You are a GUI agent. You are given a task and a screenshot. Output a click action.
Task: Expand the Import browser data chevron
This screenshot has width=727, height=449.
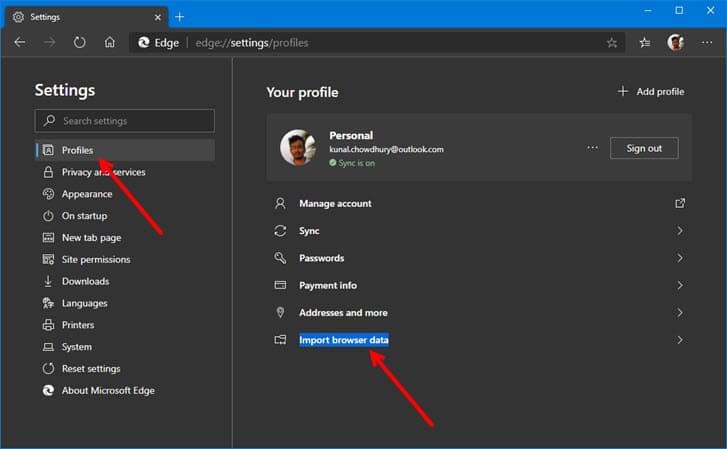(x=680, y=340)
